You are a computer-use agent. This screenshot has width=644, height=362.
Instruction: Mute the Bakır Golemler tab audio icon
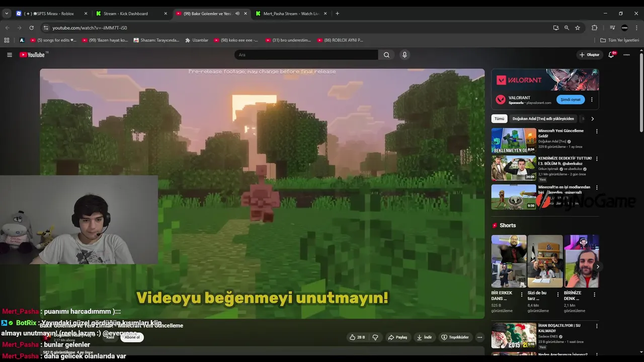click(237, 14)
